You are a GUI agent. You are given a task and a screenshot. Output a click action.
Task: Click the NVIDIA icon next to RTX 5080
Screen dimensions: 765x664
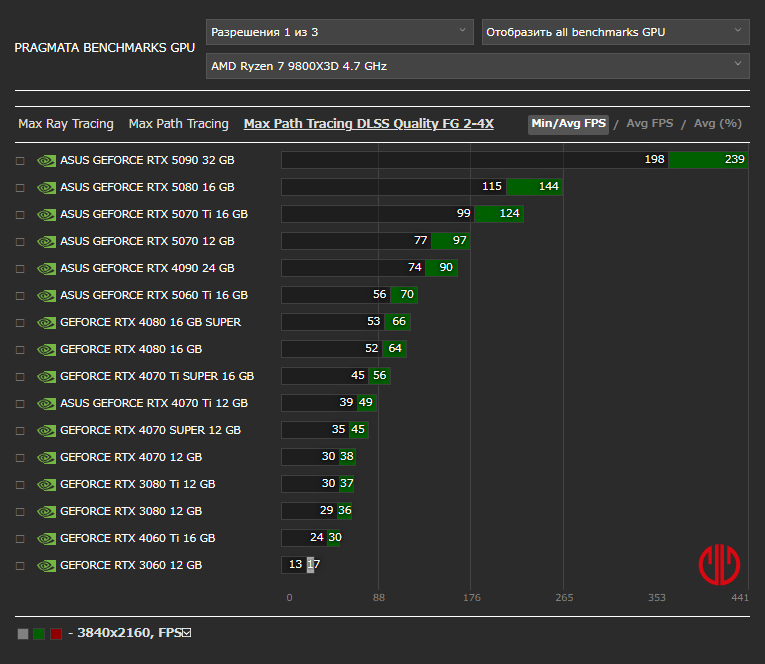click(x=46, y=187)
